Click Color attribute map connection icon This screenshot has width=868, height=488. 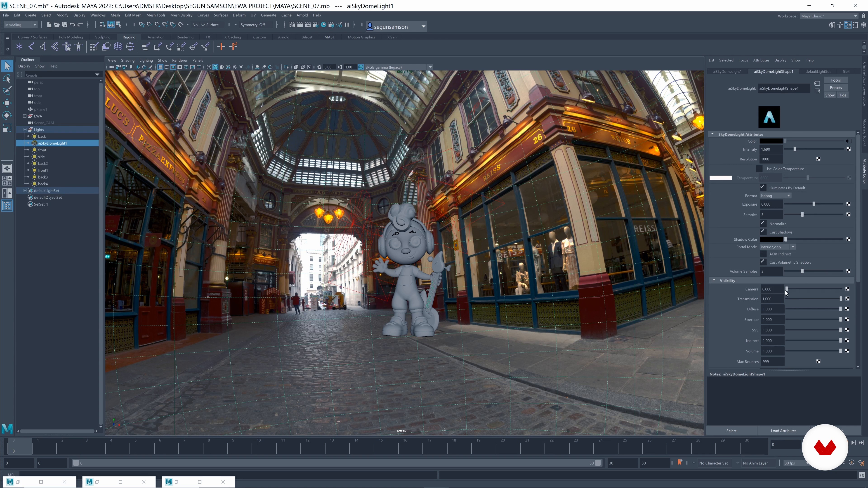coord(849,141)
